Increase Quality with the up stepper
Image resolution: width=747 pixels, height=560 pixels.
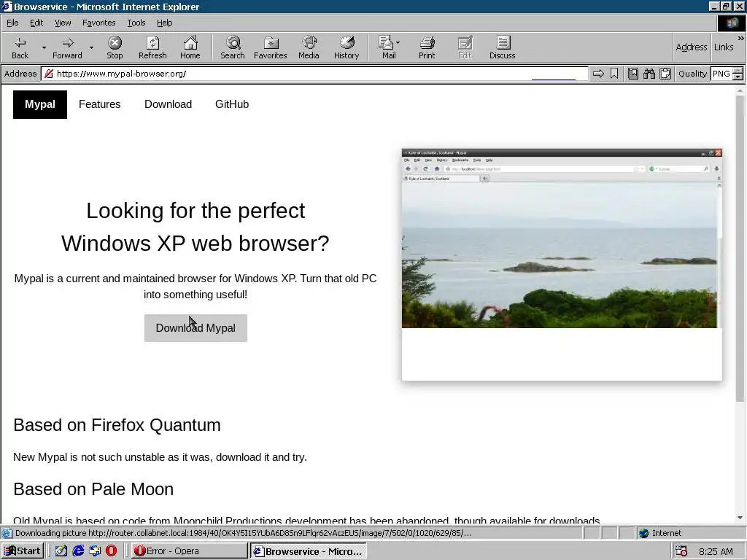[738, 71]
